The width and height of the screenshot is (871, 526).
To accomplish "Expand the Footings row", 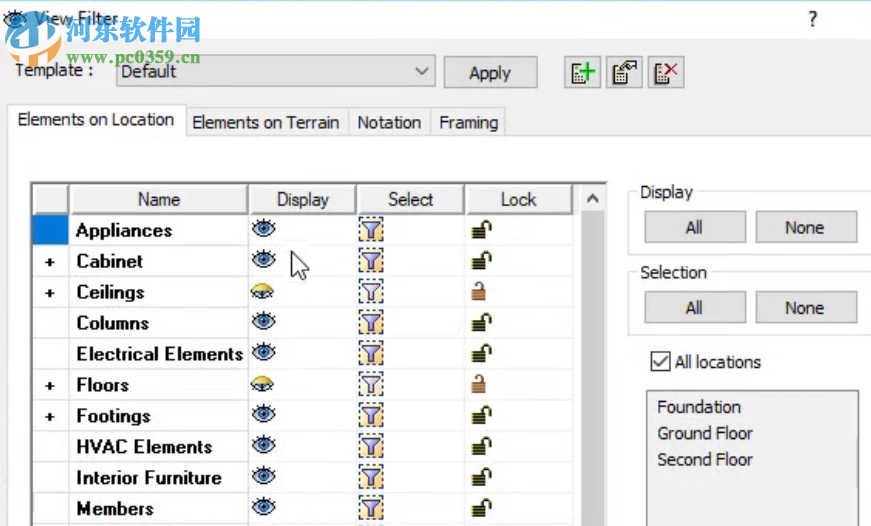I will tap(50, 417).
